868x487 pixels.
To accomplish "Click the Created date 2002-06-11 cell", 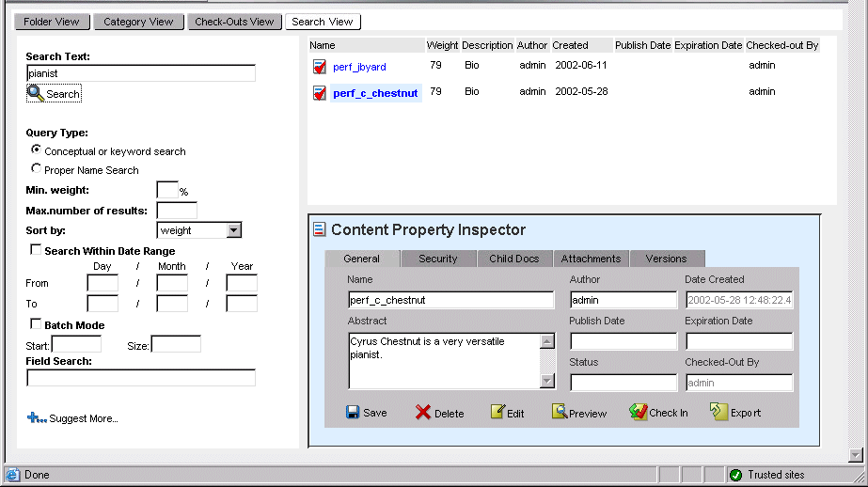I will coord(581,65).
